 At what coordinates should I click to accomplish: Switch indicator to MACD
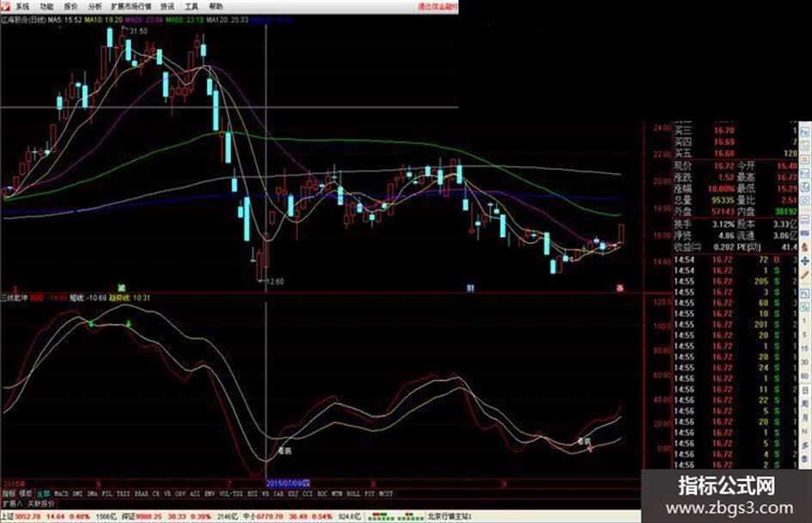[61, 494]
